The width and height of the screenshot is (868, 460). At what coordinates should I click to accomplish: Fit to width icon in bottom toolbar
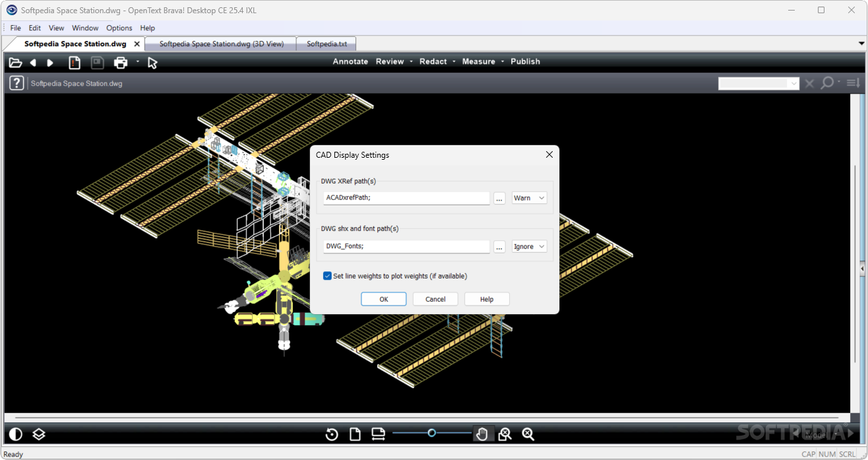(378, 434)
